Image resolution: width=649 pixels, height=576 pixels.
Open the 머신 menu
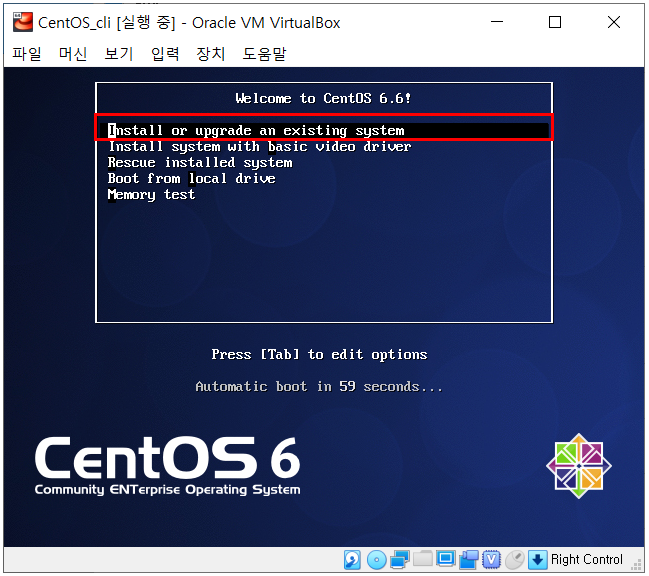[73, 54]
